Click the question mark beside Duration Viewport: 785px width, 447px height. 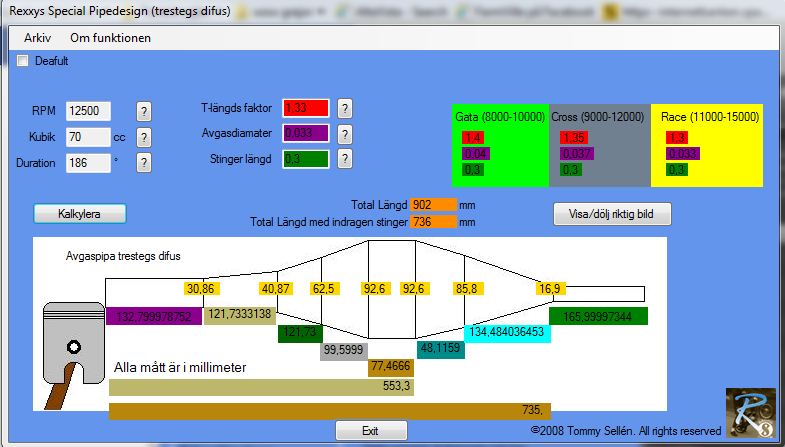[x=144, y=163]
